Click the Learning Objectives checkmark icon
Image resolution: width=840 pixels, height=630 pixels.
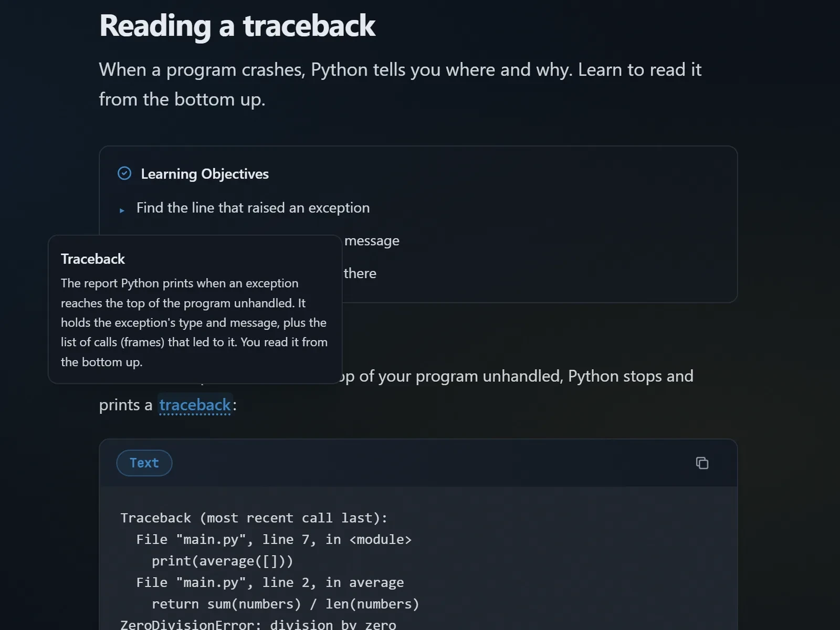pyautogui.click(x=124, y=173)
